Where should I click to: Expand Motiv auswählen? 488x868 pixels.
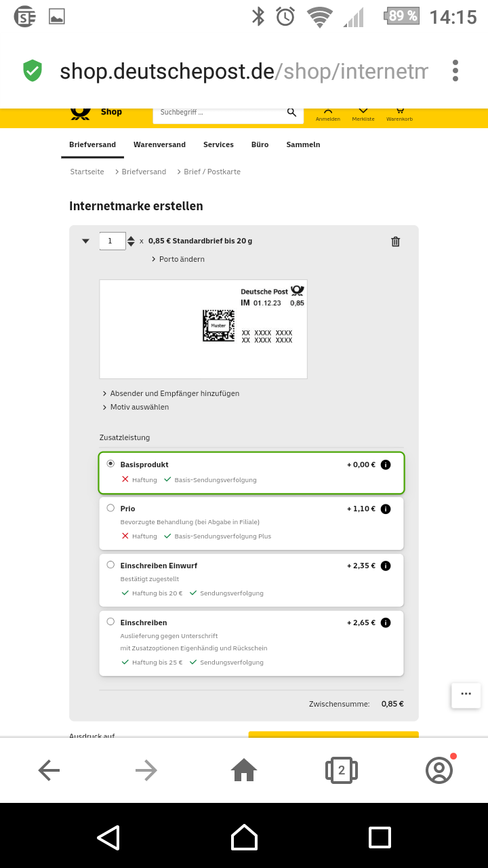[136, 408]
